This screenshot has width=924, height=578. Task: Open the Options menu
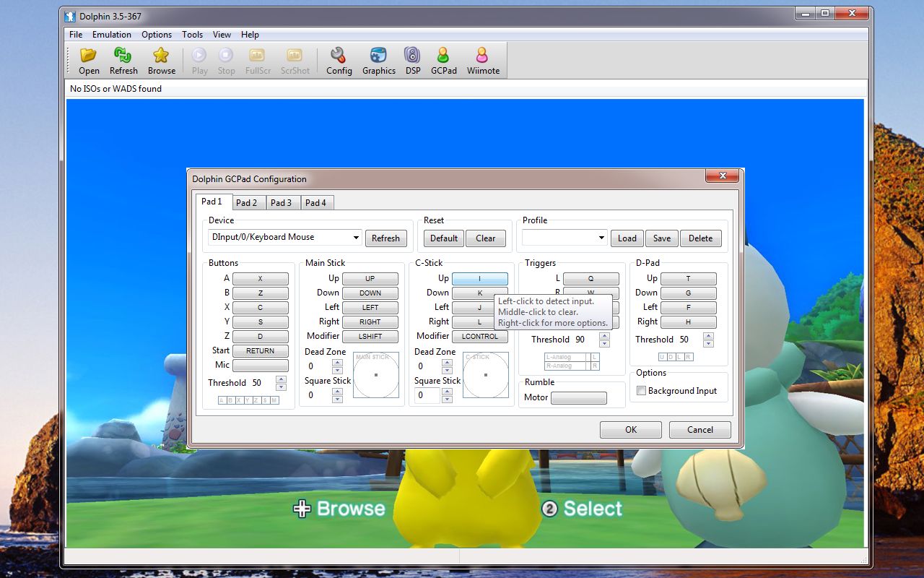[156, 34]
